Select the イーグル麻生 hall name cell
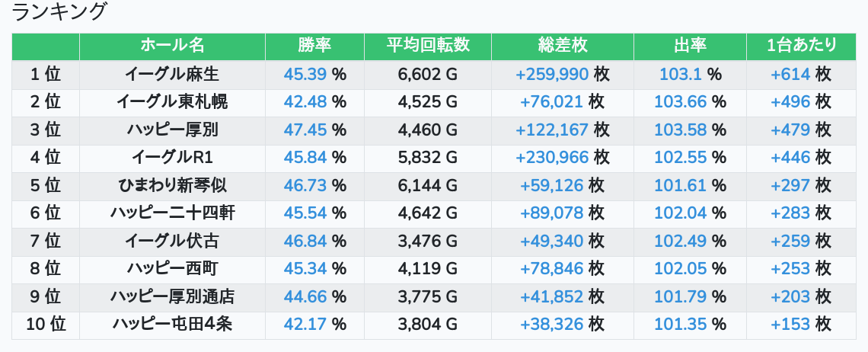Image resolution: width=868 pixels, height=352 pixels. 172,74
